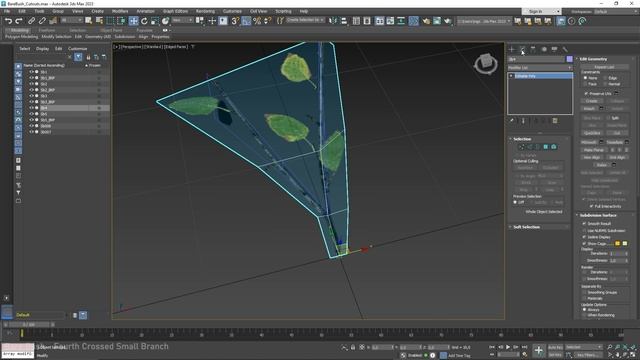Switch to the Motion command panel tab
Screen dimensions: 640x360
[x=544, y=49]
